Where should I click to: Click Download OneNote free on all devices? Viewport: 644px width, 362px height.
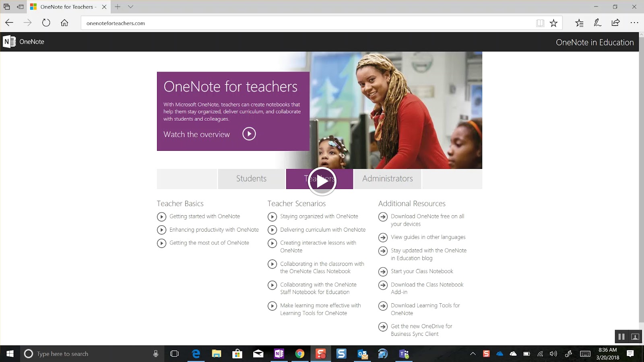coord(427,220)
